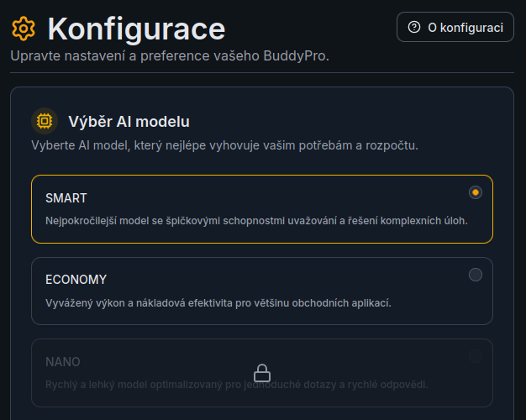
Task: Open the O konfiguraci help button
Action: (x=455, y=27)
